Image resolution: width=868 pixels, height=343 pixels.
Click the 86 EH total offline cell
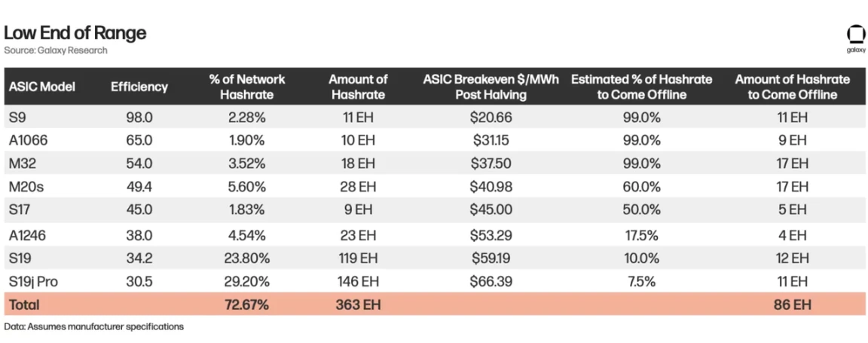point(792,305)
